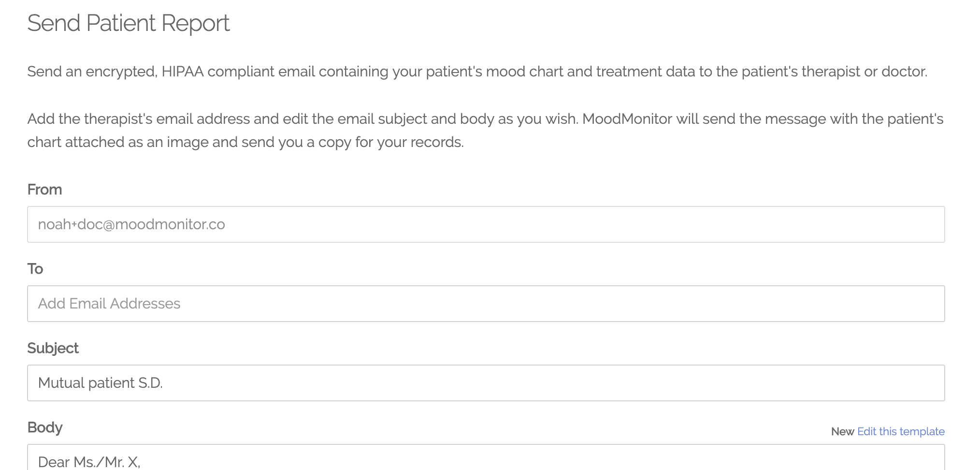Click the MoodMonitor name in instructions
The height and width of the screenshot is (470, 980).
pyautogui.click(x=627, y=119)
